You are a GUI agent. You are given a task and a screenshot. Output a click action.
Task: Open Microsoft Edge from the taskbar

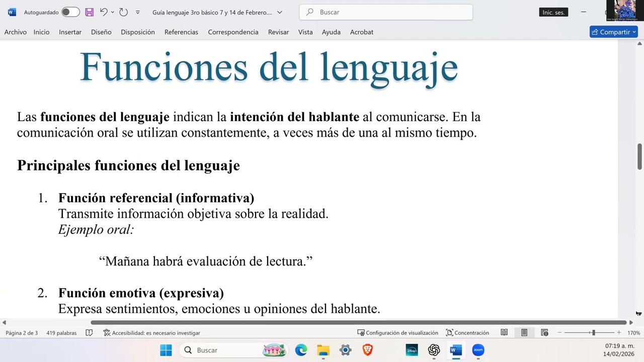301,350
